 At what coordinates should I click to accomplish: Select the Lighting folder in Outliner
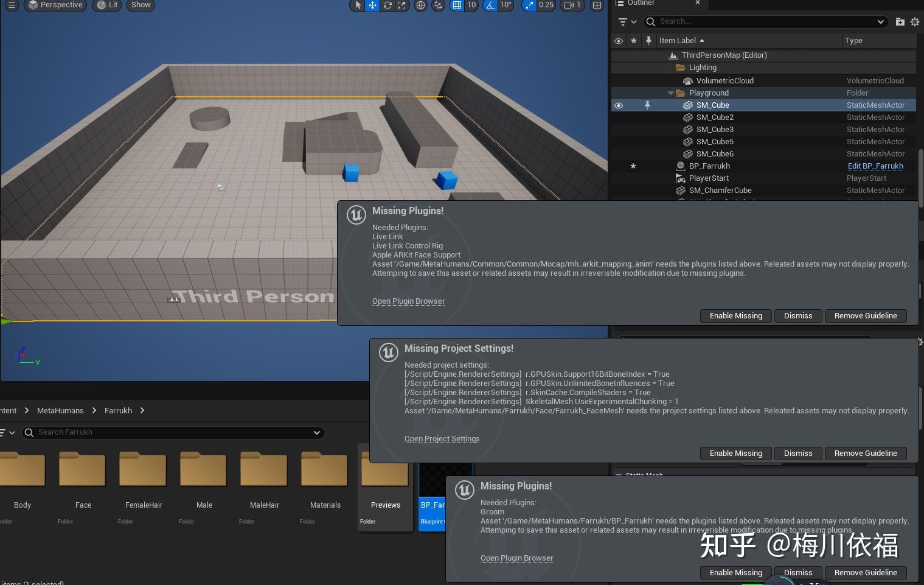703,68
